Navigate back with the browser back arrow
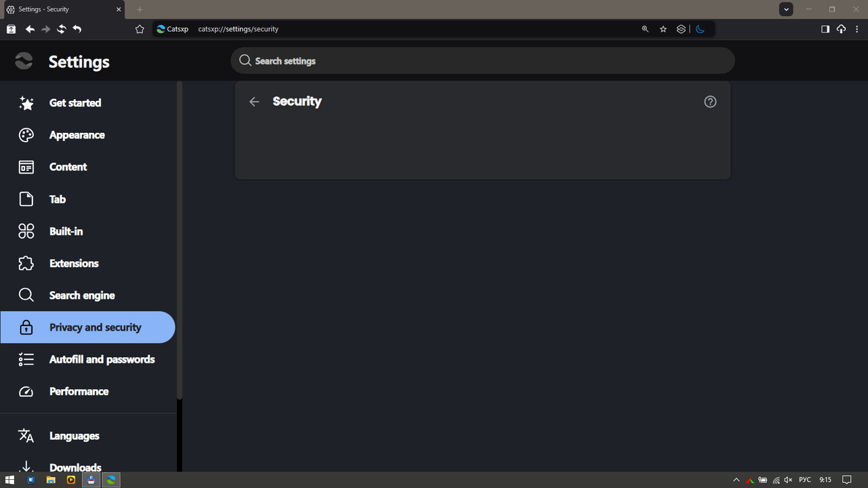 click(30, 29)
